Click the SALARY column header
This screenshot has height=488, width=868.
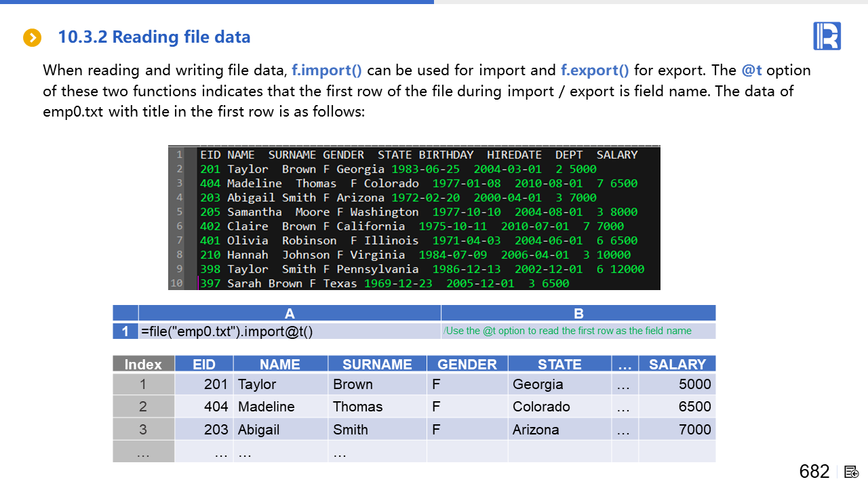point(677,364)
